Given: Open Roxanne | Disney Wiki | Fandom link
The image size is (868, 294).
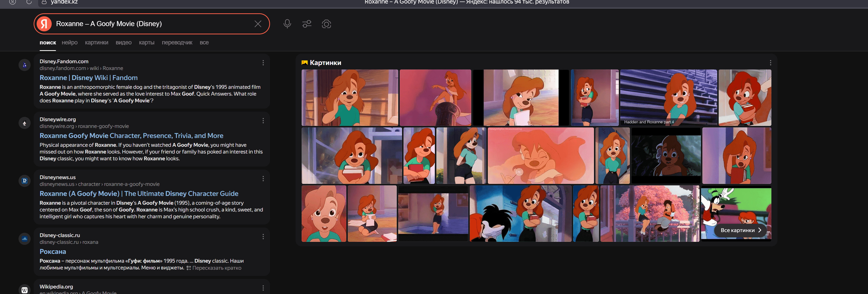Looking at the screenshot, I should (89, 78).
